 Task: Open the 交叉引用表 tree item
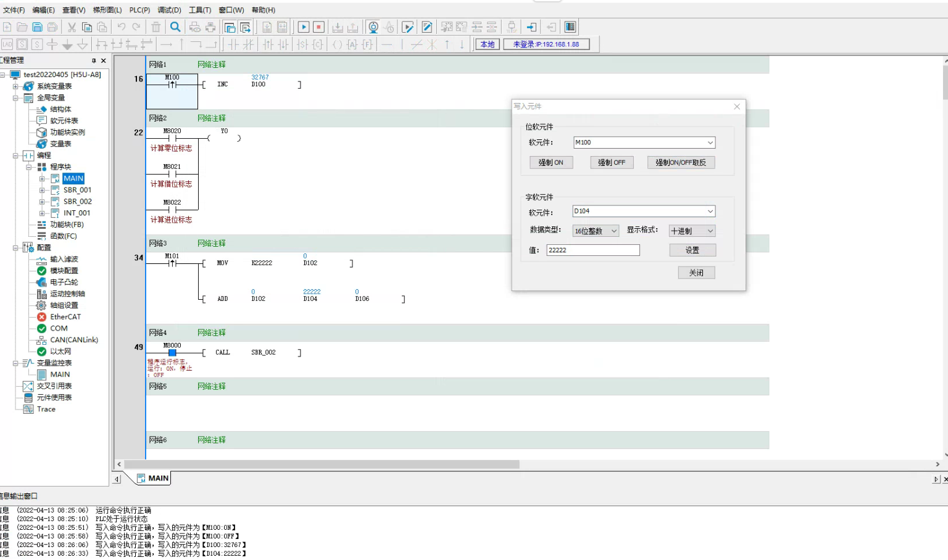tap(54, 386)
